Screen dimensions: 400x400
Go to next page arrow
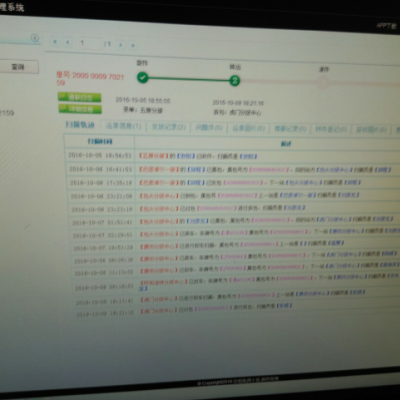click(x=121, y=44)
